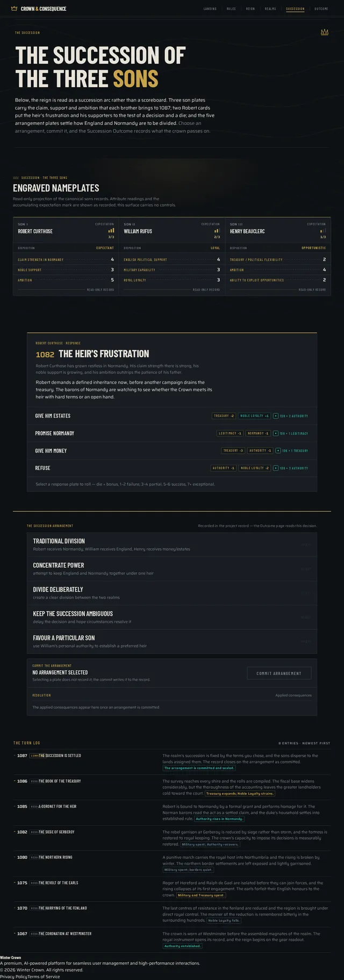Expand the 1082 Siege of Gerberoy entry
344x980 pixels.
coord(172,838)
